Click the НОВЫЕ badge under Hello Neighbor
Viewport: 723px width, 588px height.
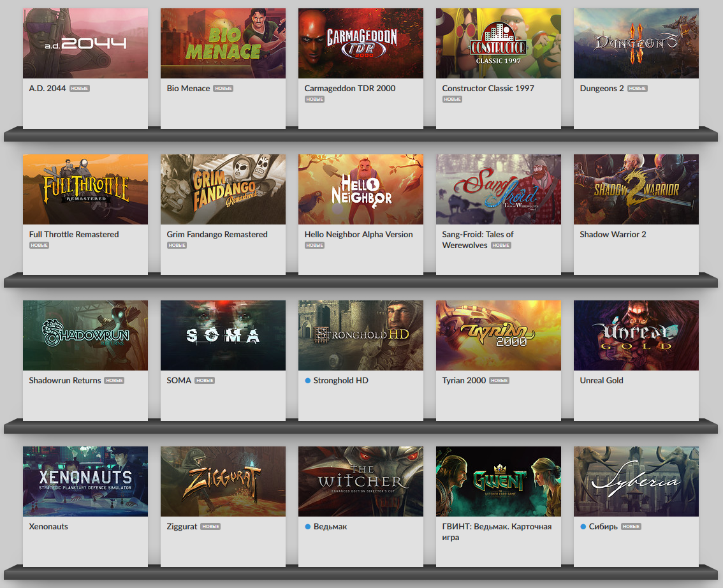pos(314,246)
